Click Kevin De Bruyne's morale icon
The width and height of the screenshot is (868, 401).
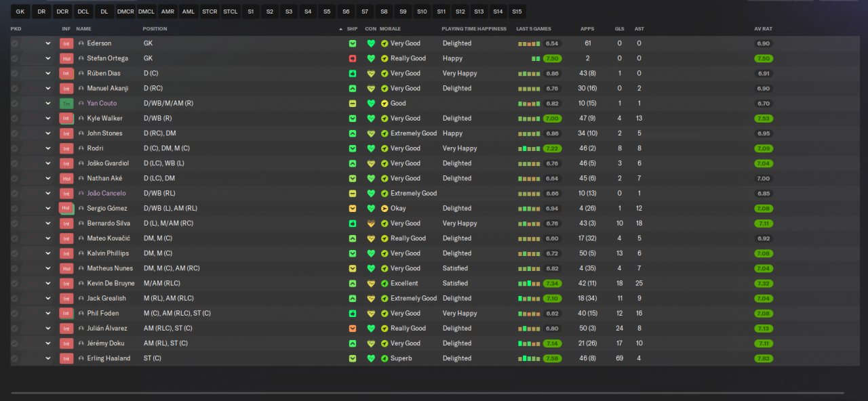click(384, 283)
